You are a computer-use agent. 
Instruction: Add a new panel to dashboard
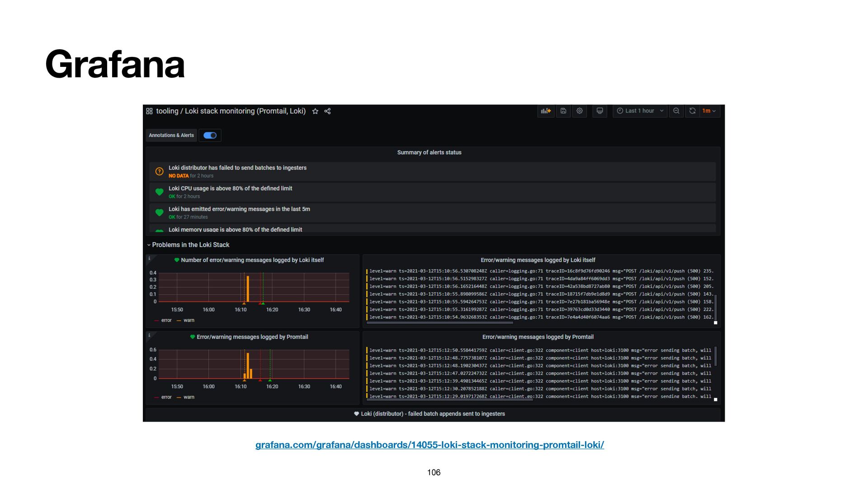pos(546,111)
